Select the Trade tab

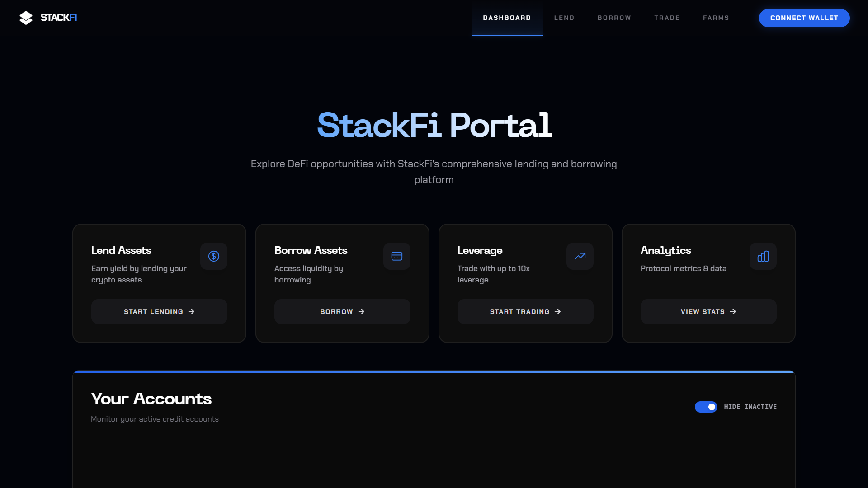(x=667, y=18)
